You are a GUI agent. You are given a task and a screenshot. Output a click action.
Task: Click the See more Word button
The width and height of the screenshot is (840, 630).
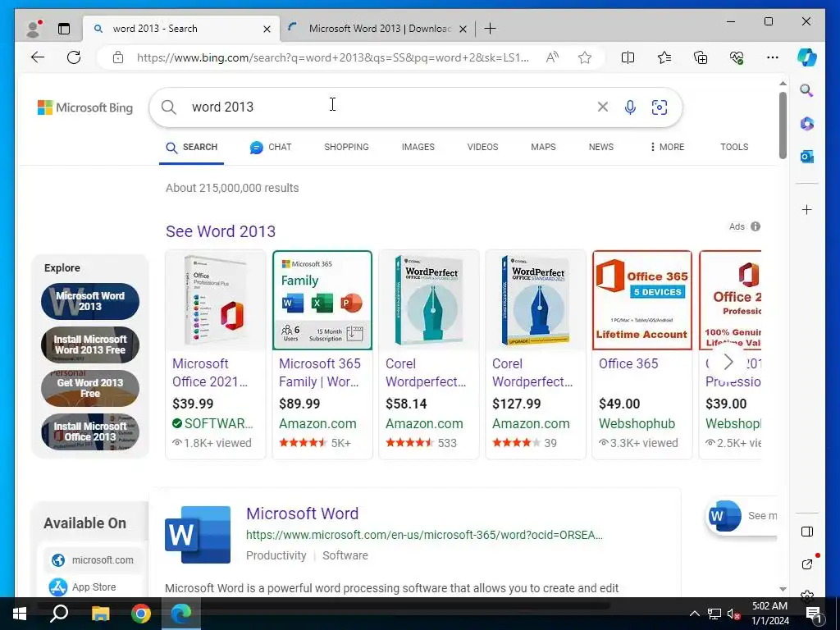pyautogui.click(x=742, y=516)
